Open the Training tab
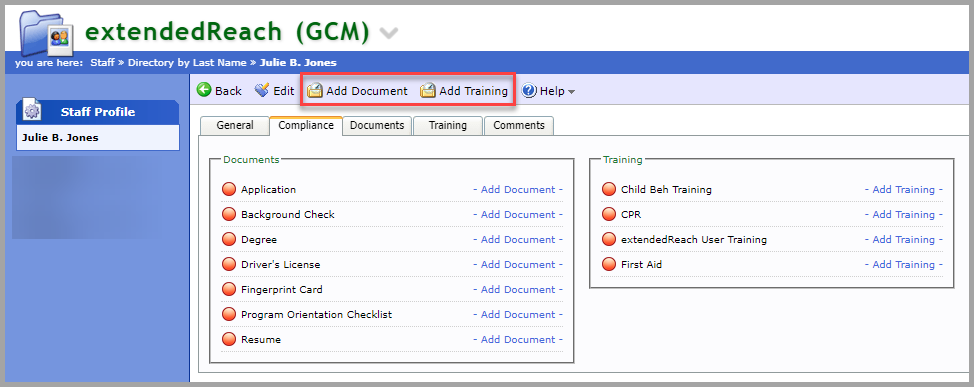Image resolution: width=974 pixels, height=387 pixels. (x=448, y=125)
